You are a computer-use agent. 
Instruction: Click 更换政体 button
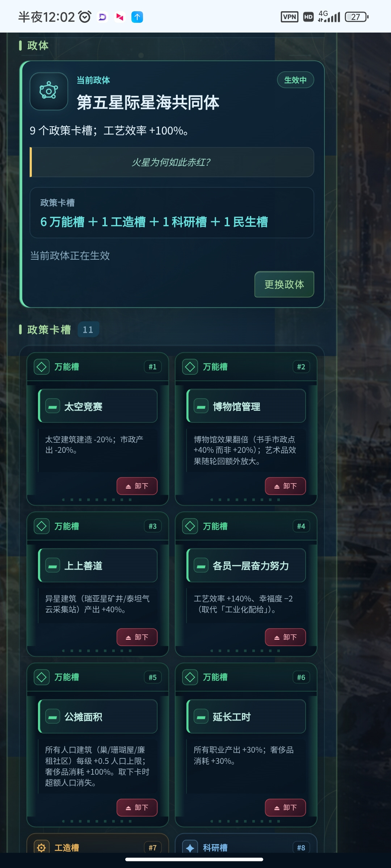[284, 284]
